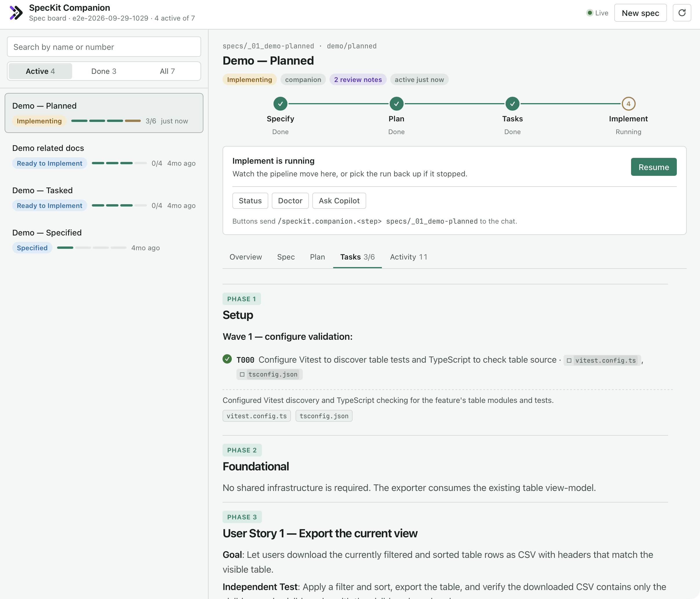Click the Tasks step checkmark circle
Screen dimensions: 700x599
pyautogui.click(x=512, y=104)
